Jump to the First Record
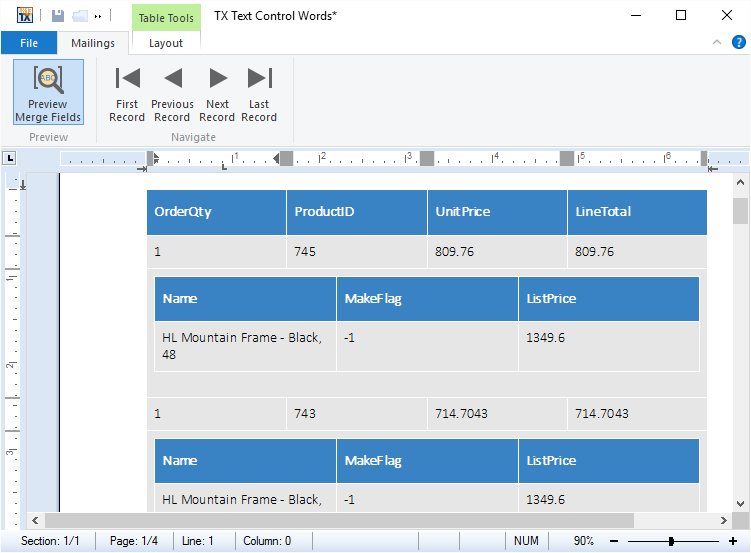 point(127,93)
